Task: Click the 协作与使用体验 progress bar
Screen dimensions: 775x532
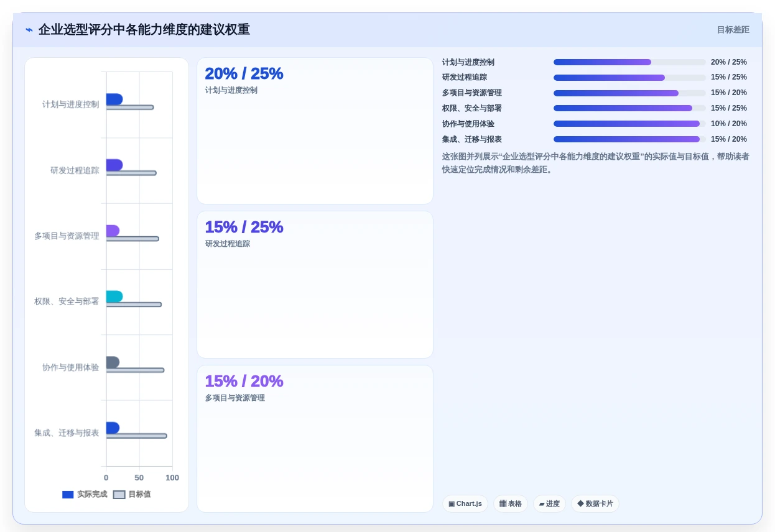Action: [x=629, y=124]
